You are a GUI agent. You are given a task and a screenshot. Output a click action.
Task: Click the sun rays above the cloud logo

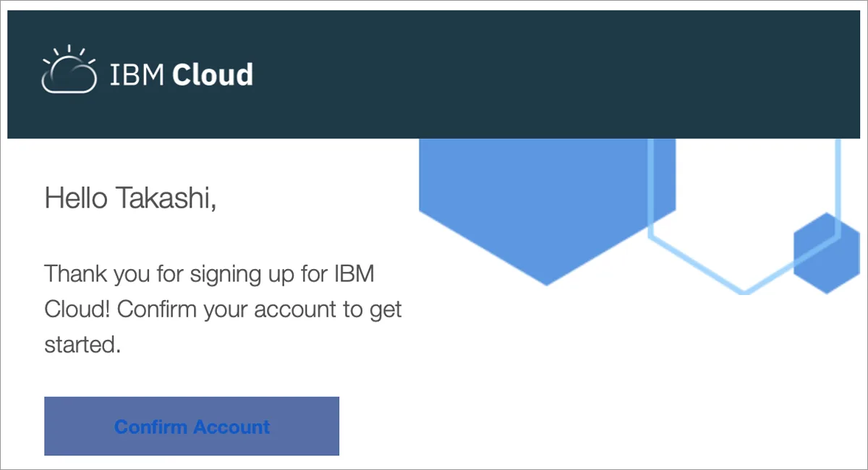coord(69,55)
